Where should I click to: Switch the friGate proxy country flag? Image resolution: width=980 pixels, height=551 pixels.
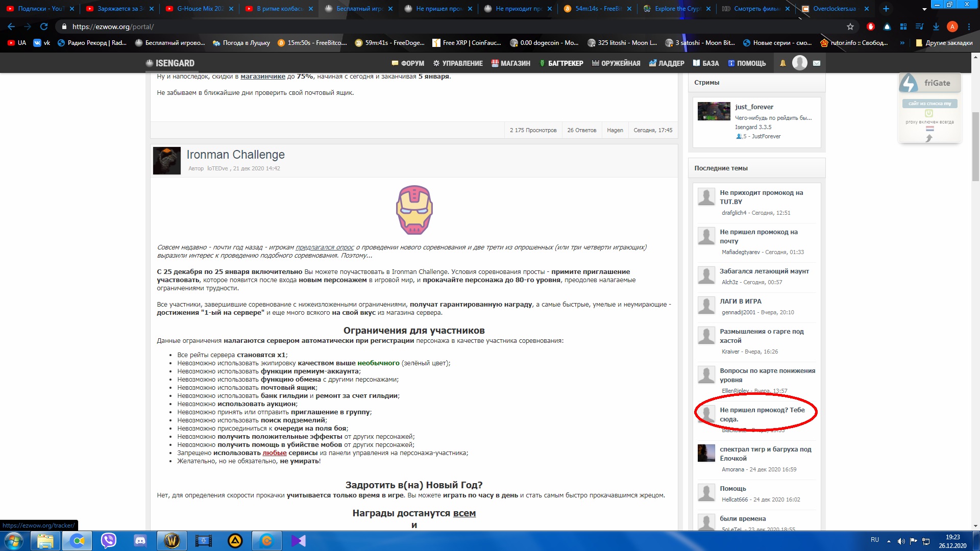(929, 129)
